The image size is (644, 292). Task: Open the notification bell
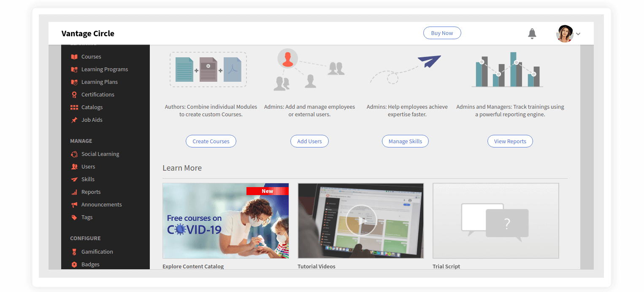click(x=532, y=33)
